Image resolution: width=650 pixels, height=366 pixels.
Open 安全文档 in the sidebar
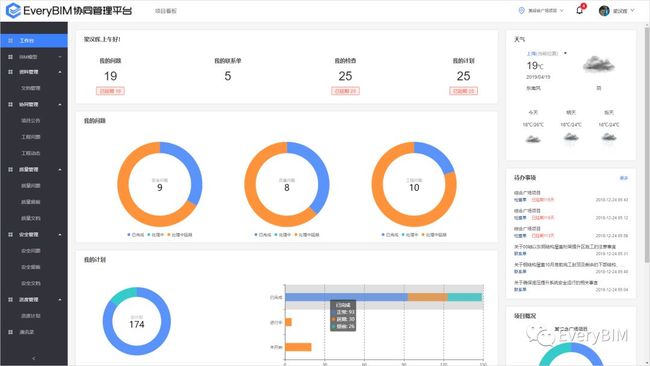point(31,284)
